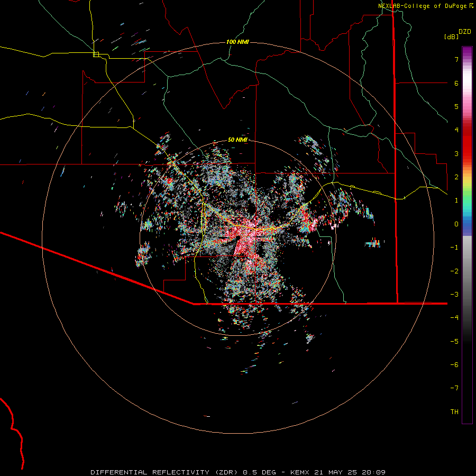Click the TH threshold label on scale
476x476 pixels.
(x=454, y=412)
